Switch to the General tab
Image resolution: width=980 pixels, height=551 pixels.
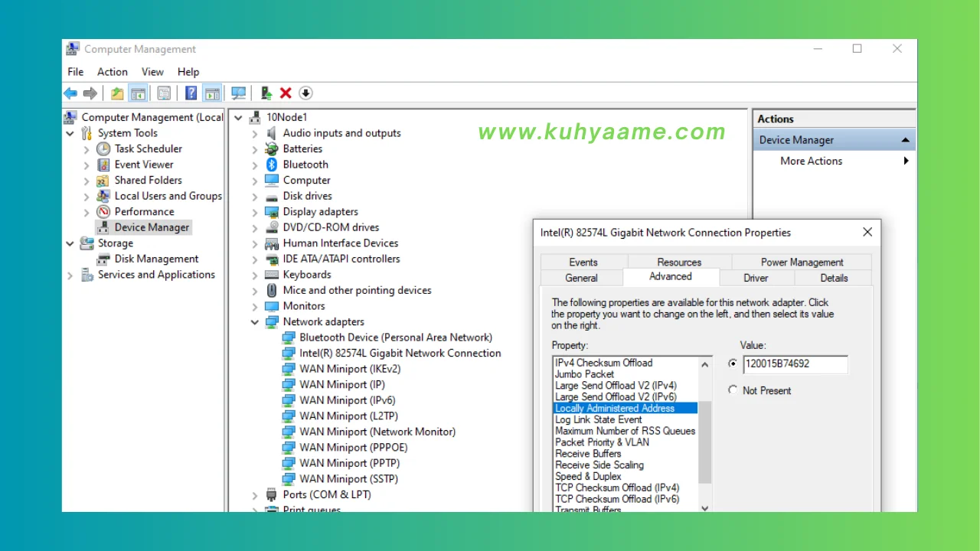point(582,278)
